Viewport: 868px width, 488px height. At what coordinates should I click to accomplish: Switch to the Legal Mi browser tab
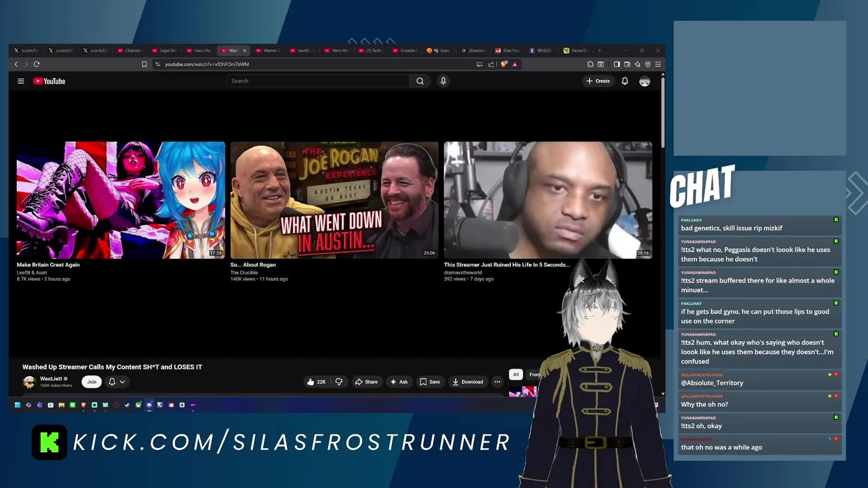[x=165, y=51]
